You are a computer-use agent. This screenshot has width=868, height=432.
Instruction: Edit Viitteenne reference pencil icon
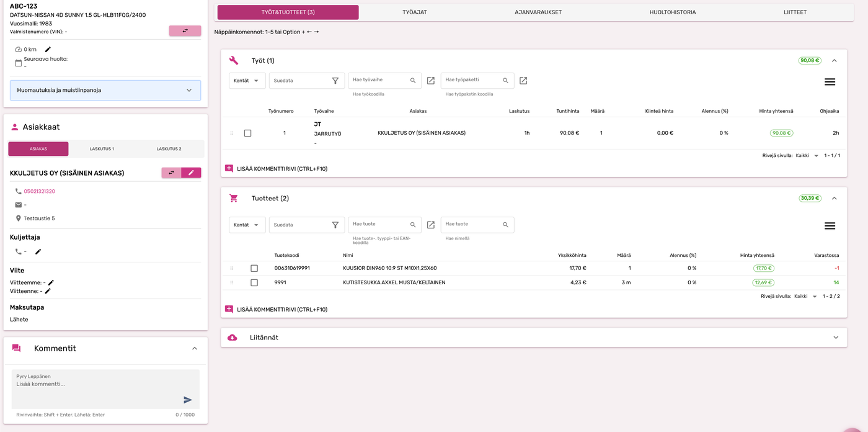[x=48, y=291]
